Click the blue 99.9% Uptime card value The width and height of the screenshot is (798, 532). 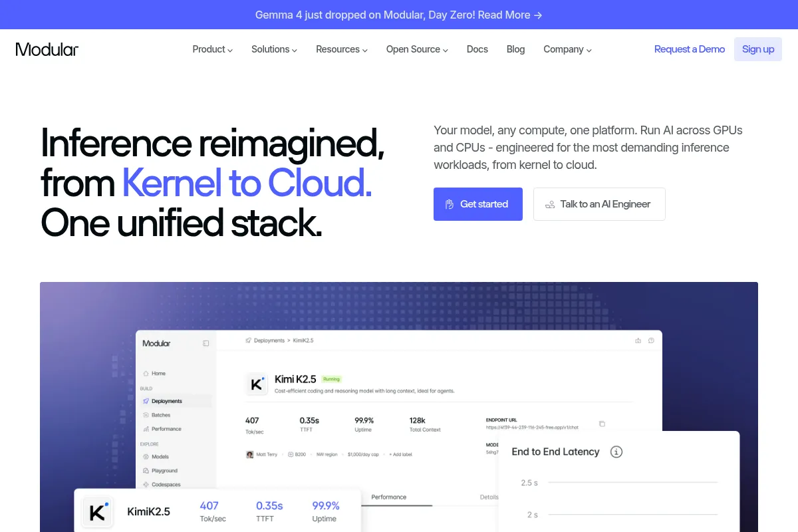click(x=326, y=506)
